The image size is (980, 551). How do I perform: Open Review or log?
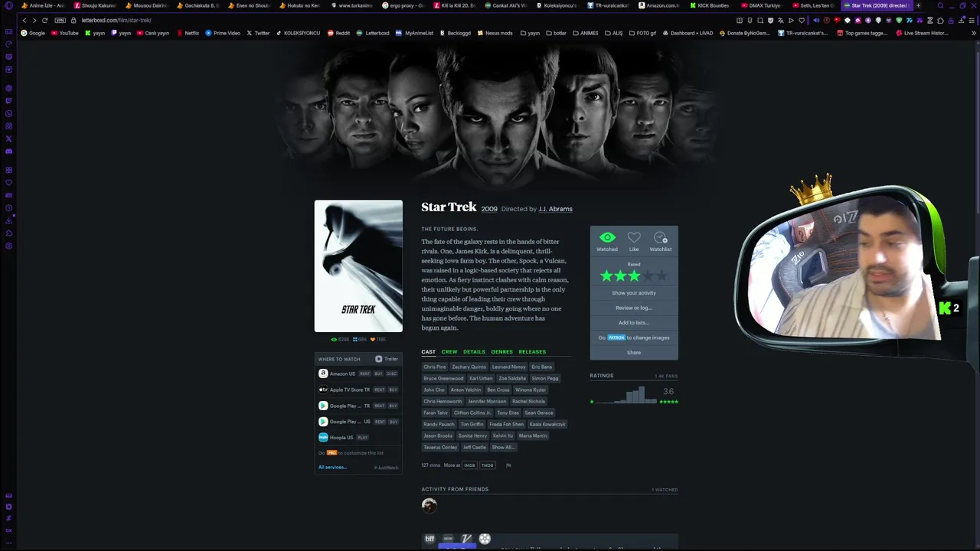point(634,308)
